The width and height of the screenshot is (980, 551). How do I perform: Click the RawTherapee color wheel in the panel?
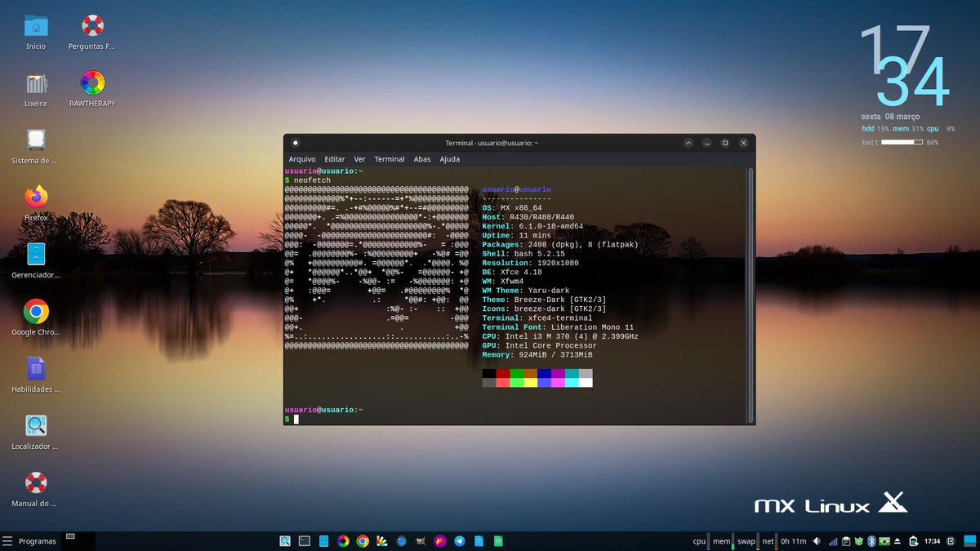pos(343,541)
